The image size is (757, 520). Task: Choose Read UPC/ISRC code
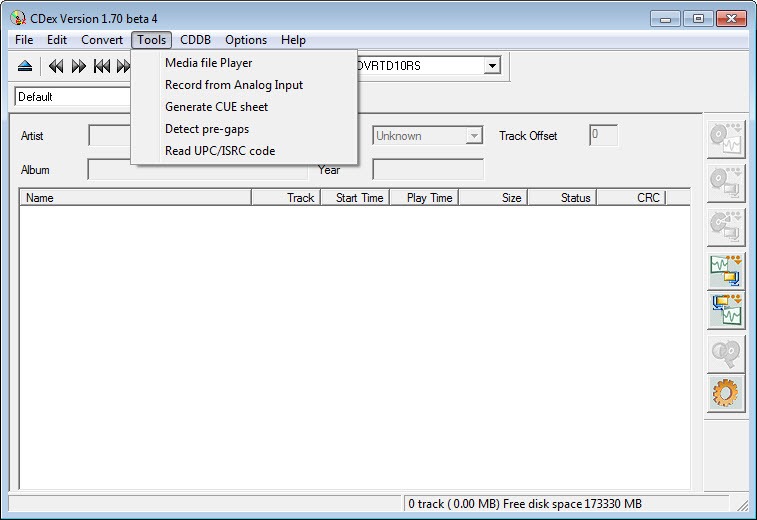(244, 151)
